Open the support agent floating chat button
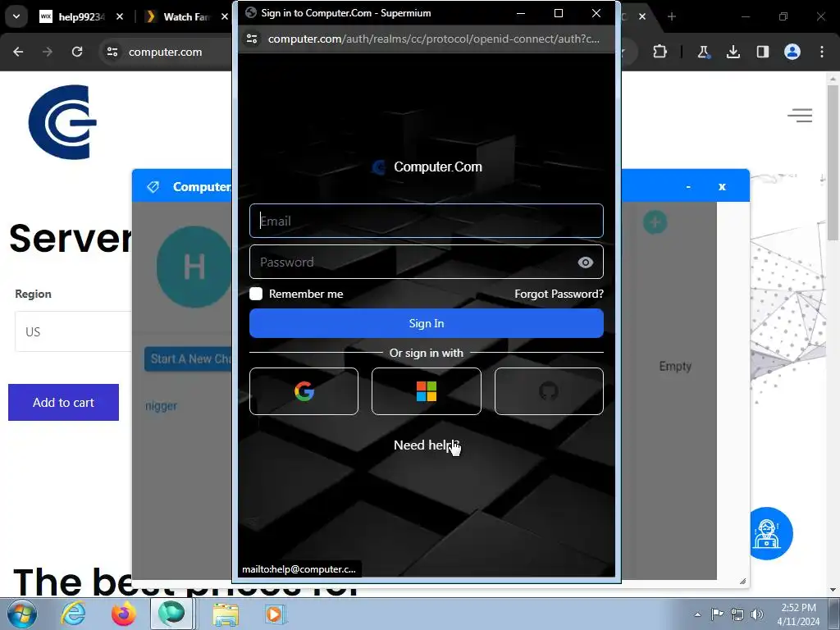The width and height of the screenshot is (840, 630). [768, 533]
